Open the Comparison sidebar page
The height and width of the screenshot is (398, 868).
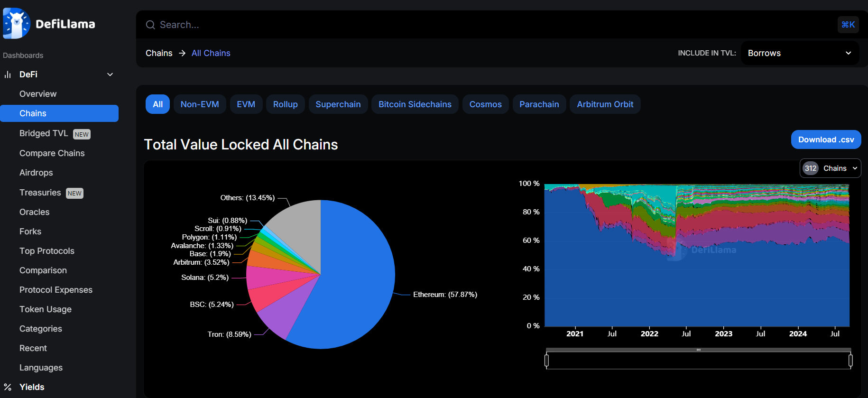[43, 270]
